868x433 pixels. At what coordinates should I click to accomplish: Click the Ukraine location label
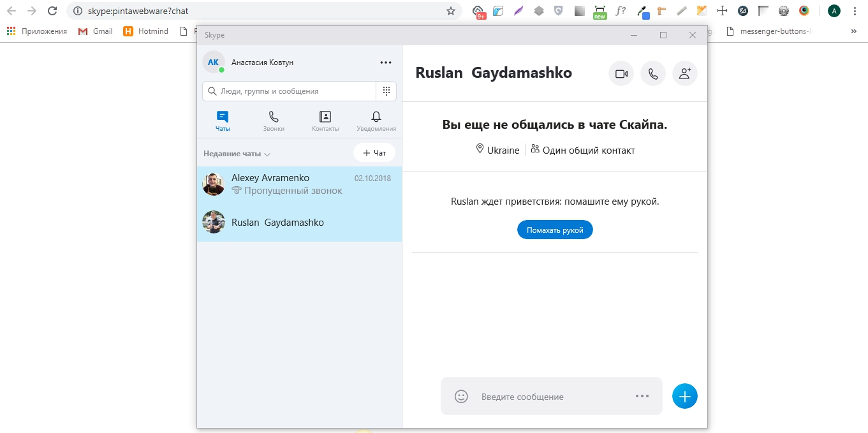pyautogui.click(x=497, y=150)
